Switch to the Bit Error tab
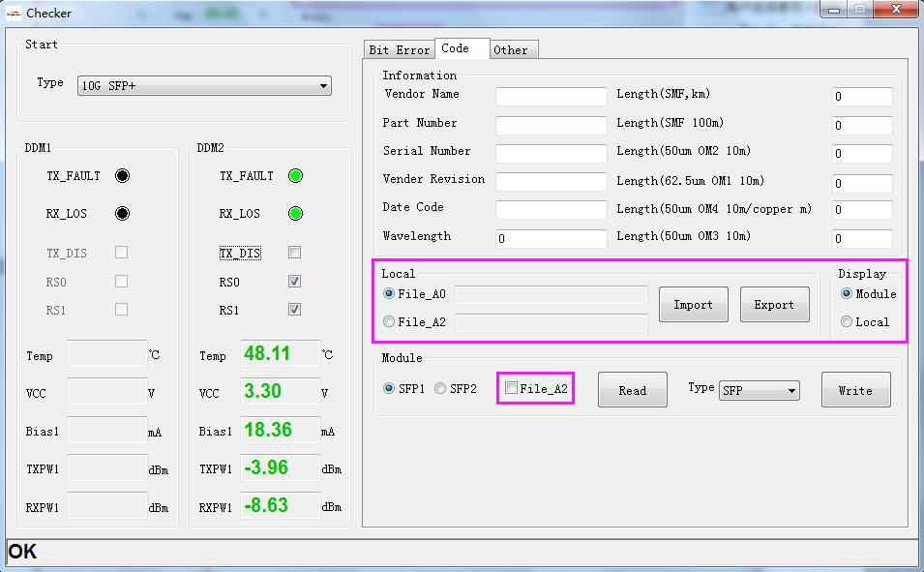Image resolution: width=924 pixels, height=572 pixels. point(399,50)
